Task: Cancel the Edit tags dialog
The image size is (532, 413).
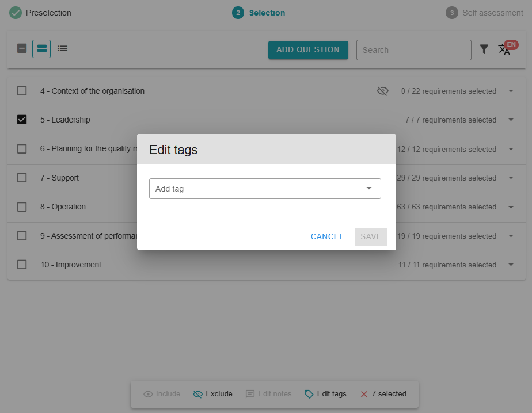Action: [327, 236]
